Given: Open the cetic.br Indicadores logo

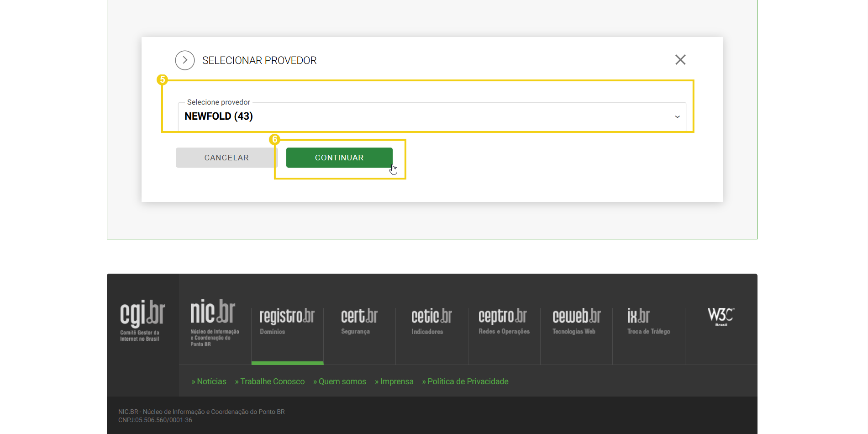Looking at the screenshot, I should coord(431,322).
